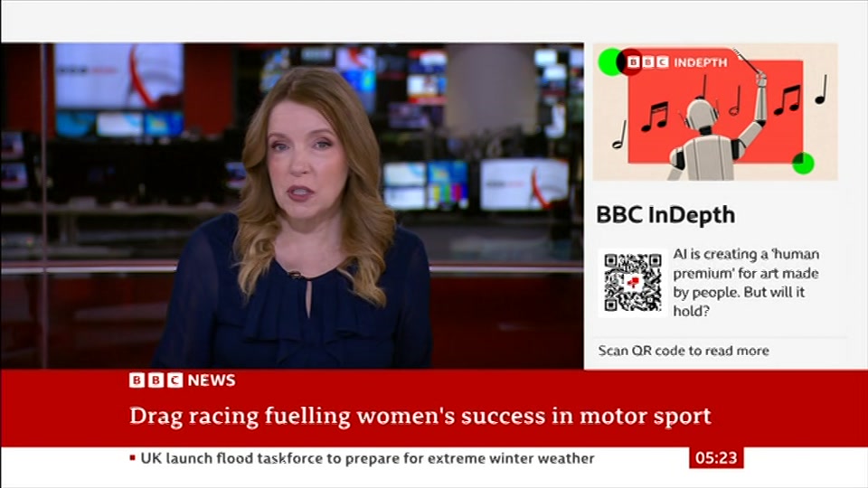The image size is (868, 488).
Task: Click the 'Drag racing fuelling women's success' headline
Action: (x=420, y=416)
